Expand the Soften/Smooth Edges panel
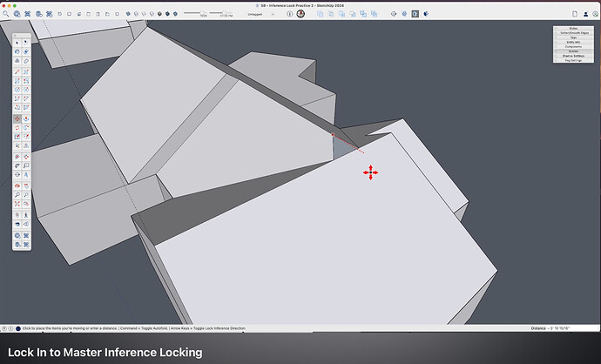The height and width of the screenshot is (364, 601). (x=573, y=33)
